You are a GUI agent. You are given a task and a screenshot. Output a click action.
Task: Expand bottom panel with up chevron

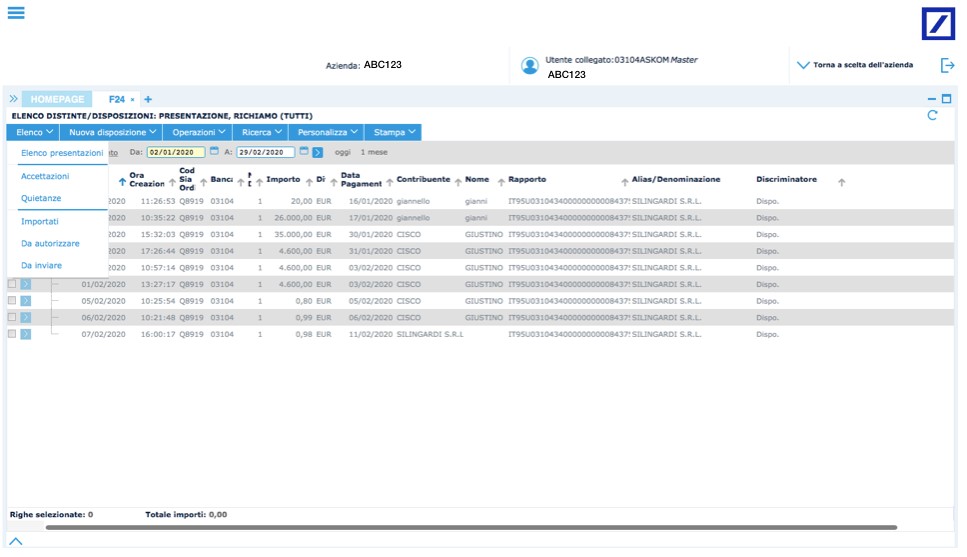15,541
